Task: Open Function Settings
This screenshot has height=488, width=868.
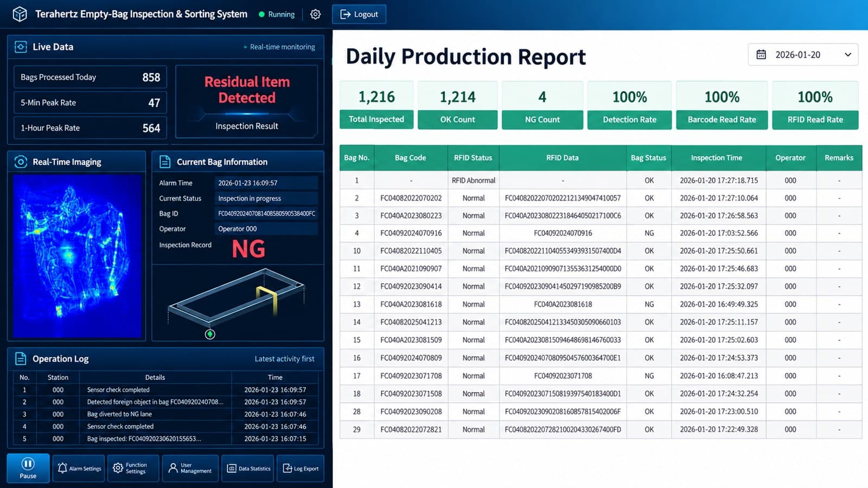Action: [133, 468]
